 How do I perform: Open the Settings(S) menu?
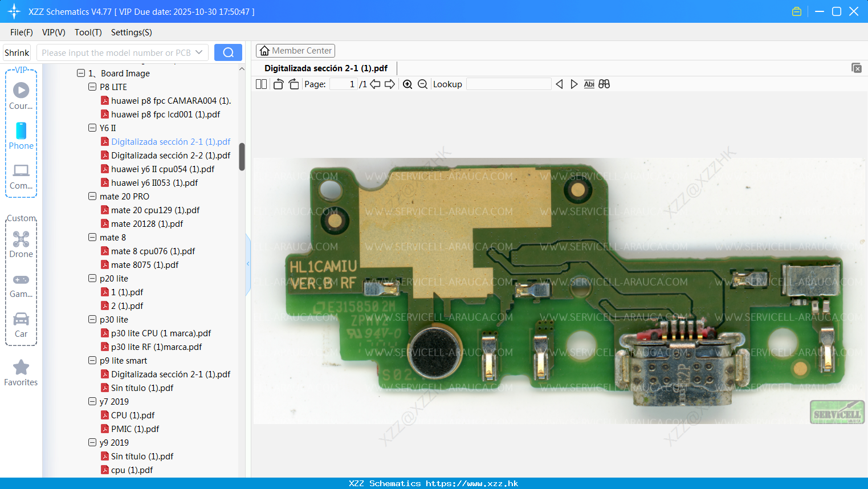click(x=132, y=32)
